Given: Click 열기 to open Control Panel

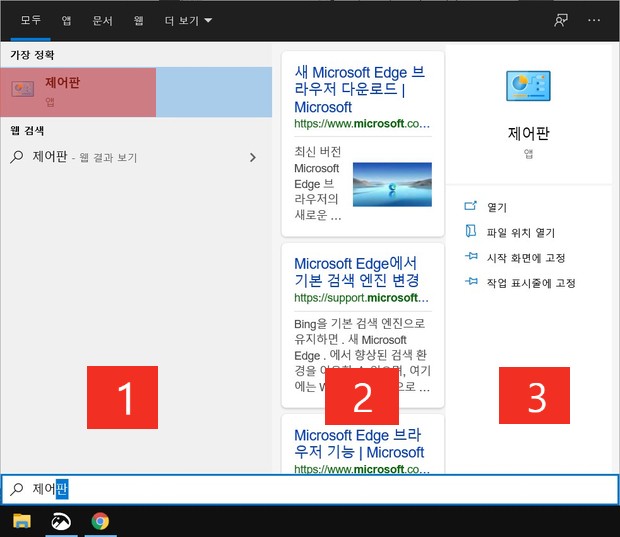Looking at the screenshot, I should tap(497, 207).
